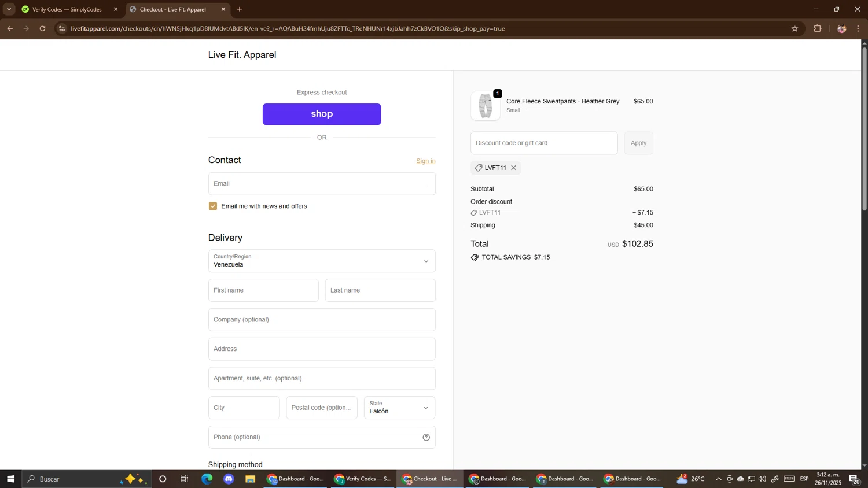Open the browser extensions menu
This screenshot has width=868, height=488.
[x=818, y=28]
